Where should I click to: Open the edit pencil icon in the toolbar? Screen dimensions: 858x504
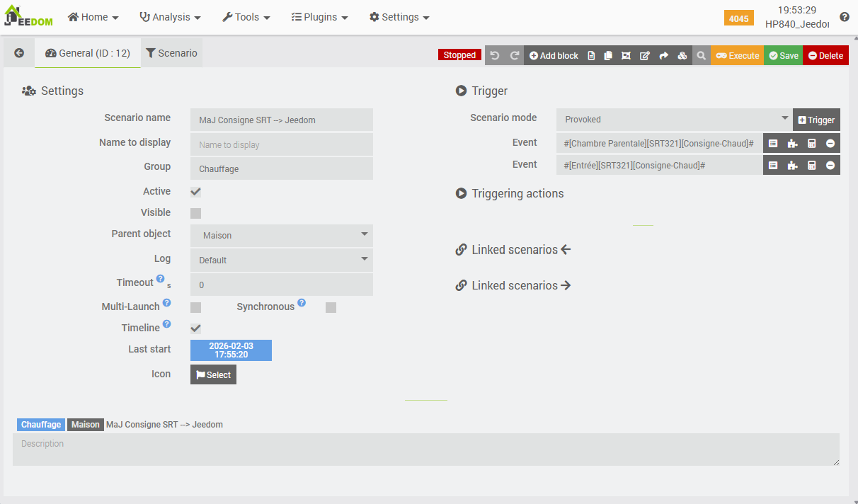(645, 55)
